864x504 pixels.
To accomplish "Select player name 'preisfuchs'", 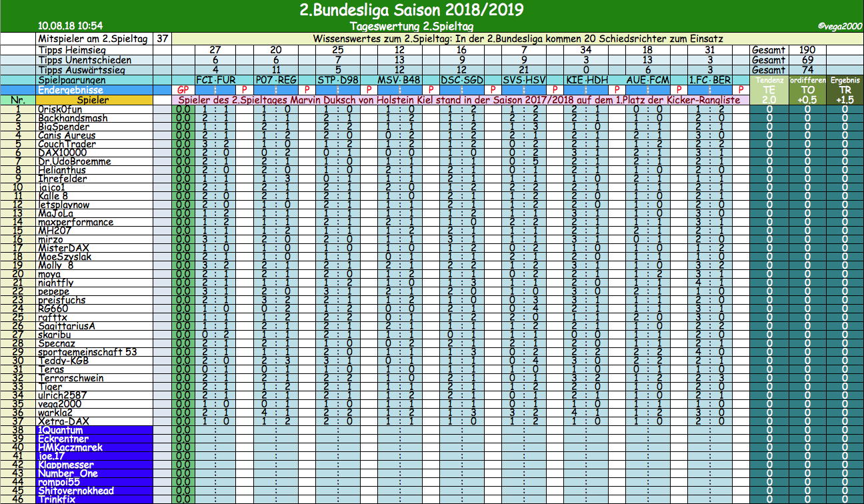I will pyautogui.click(x=61, y=300).
